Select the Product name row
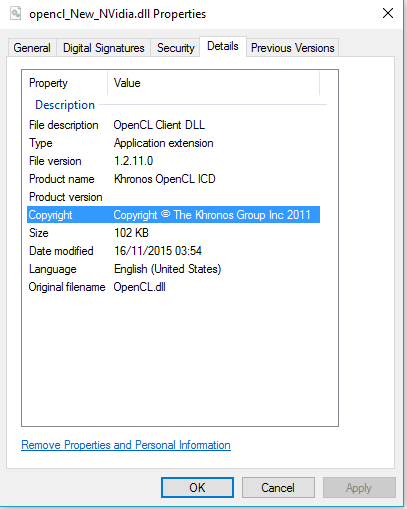This screenshot has width=407, height=509. coord(173,179)
